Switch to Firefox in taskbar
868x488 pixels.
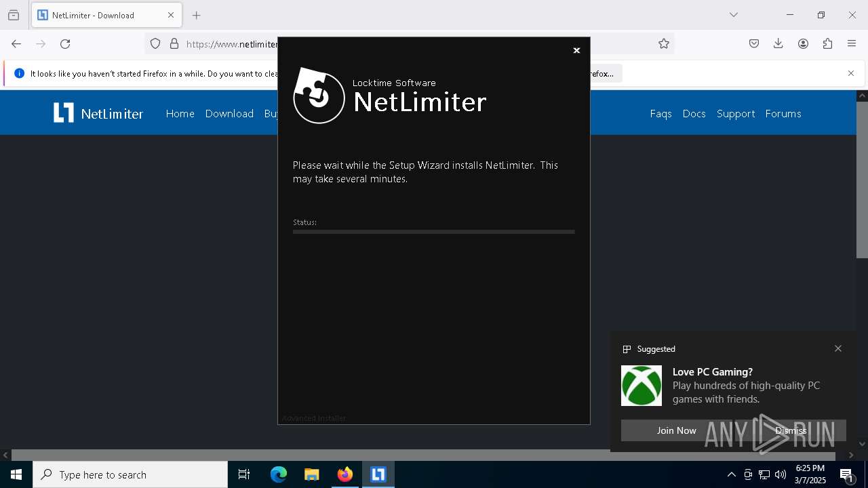(345, 474)
